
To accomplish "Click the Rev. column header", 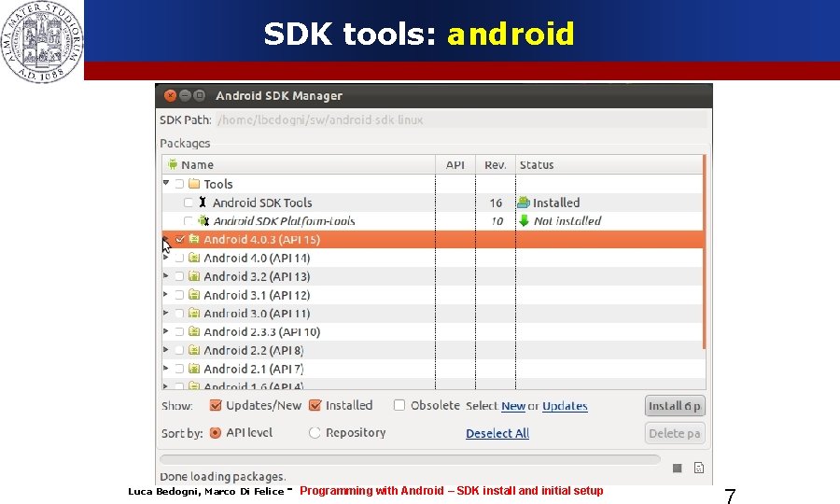I will click(x=496, y=164).
